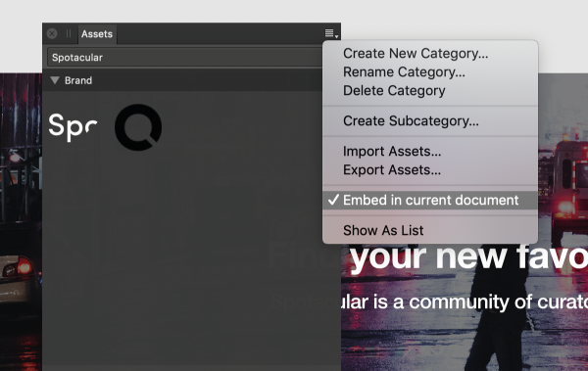Open the Assets panel options menu icon
The width and height of the screenshot is (588, 371).
tap(331, 33)
